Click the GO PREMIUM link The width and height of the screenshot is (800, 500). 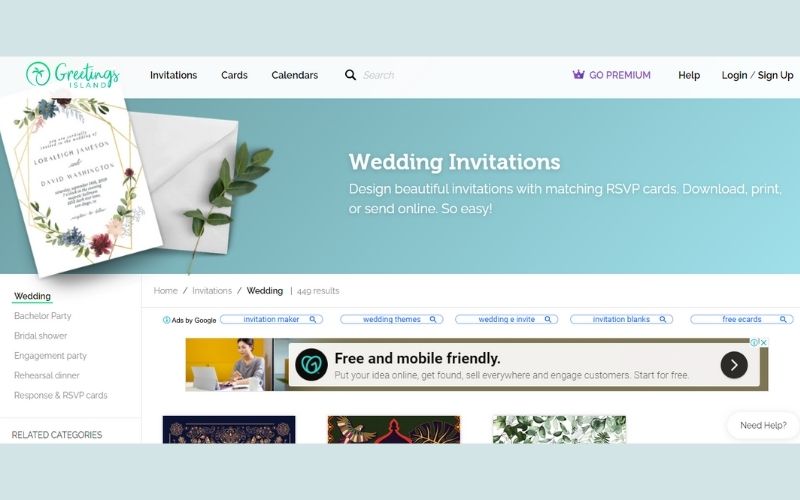pos(619,75)
